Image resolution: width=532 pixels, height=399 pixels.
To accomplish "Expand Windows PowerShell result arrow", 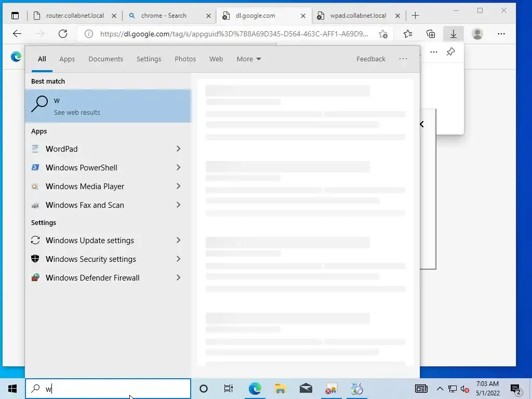I will pos(179,167).
